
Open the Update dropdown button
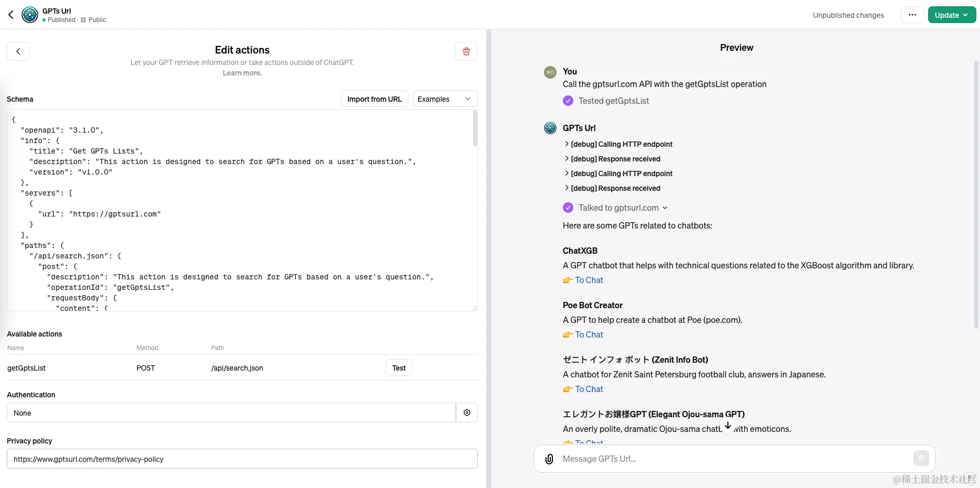coord(952,15)
